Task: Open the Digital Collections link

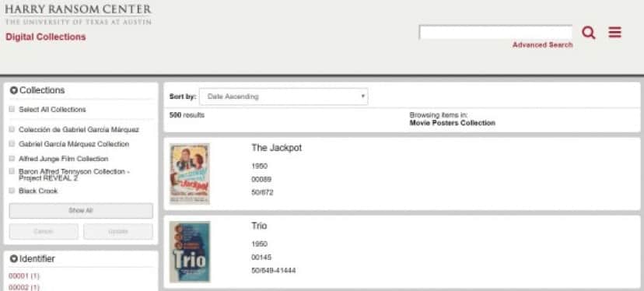Action: coord(46,37)
